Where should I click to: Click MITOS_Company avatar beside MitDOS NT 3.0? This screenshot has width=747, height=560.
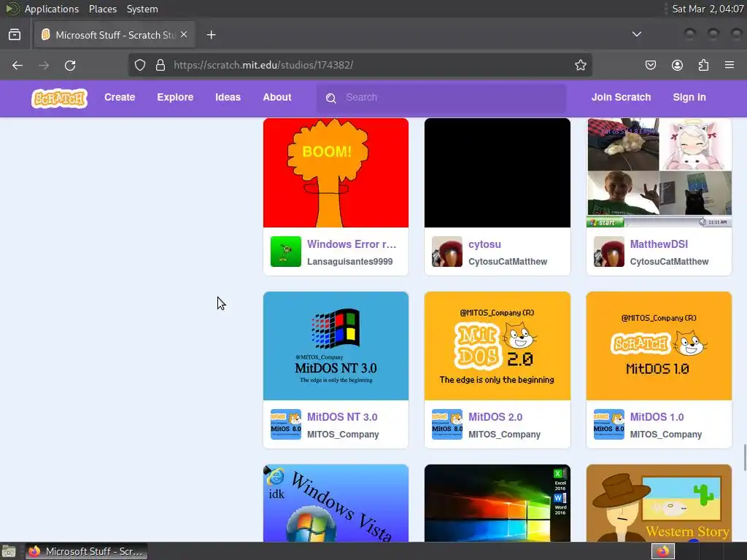click(x=286, y=424)
